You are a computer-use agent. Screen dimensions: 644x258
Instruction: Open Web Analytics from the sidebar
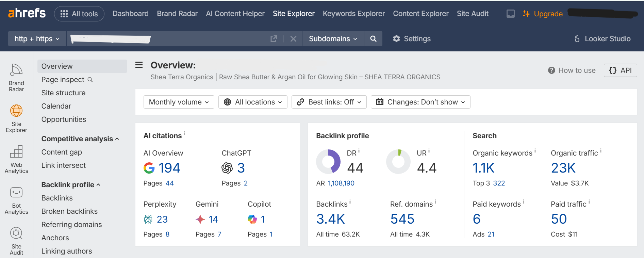(16, 159)
